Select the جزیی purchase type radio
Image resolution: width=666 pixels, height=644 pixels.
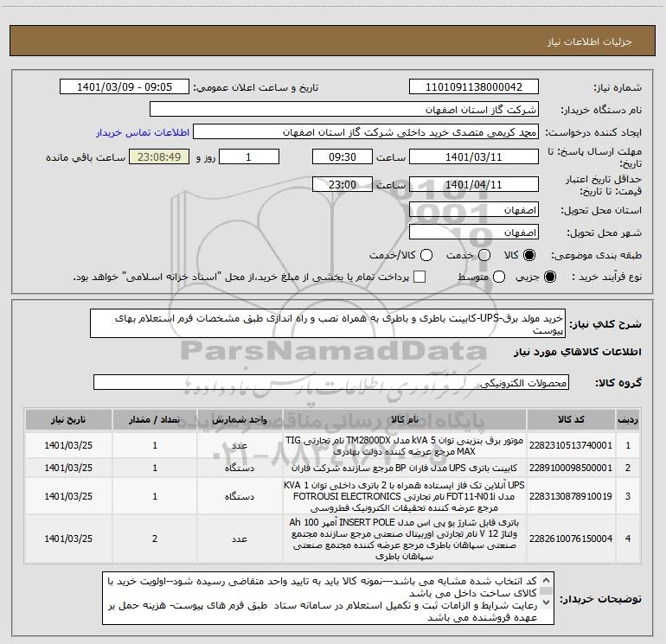point(550,277)
